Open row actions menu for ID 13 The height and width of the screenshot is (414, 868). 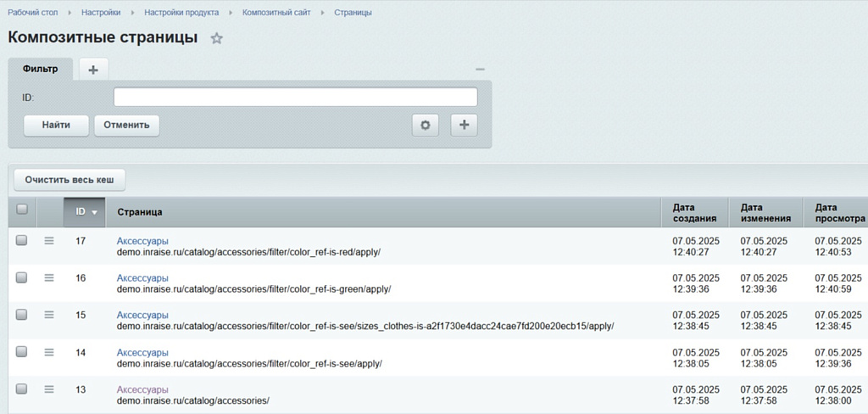coord(49,389)
